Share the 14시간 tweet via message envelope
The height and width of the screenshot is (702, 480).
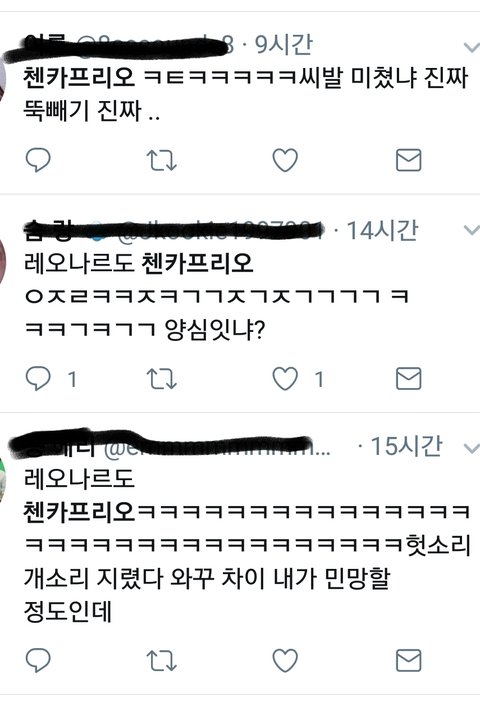pos(409,379)
